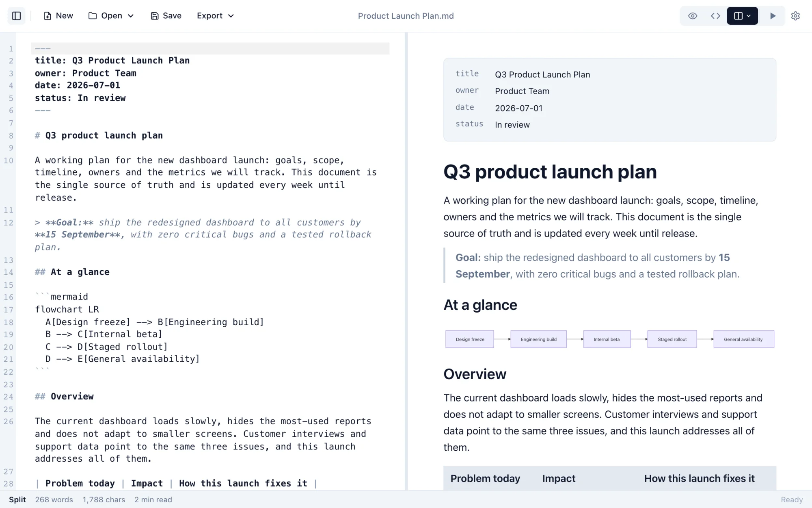This screenshot has width=812, height=508.
Task: Open settings gear icon
Action: [795, 16]
